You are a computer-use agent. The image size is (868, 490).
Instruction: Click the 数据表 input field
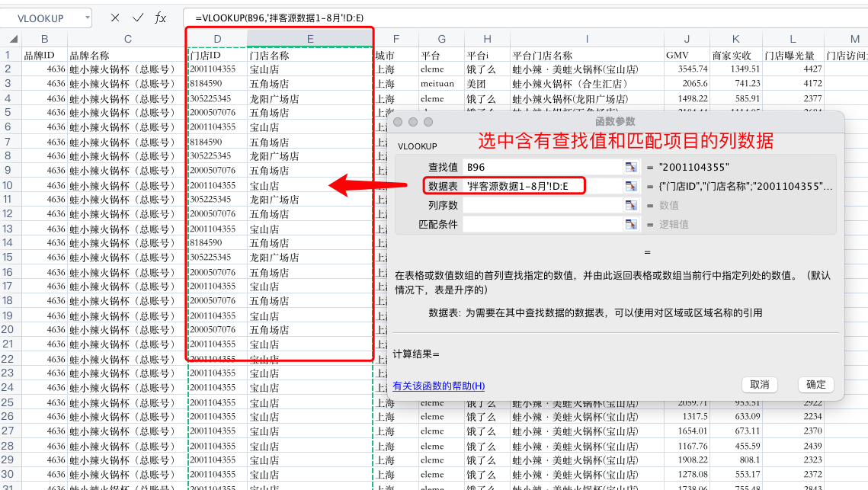tap(543, 186)
